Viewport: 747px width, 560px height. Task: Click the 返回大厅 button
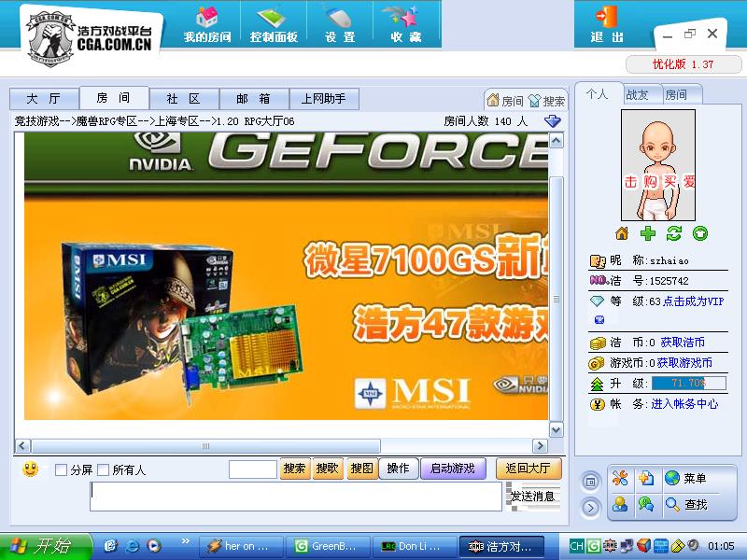click(x=529, y=469)
